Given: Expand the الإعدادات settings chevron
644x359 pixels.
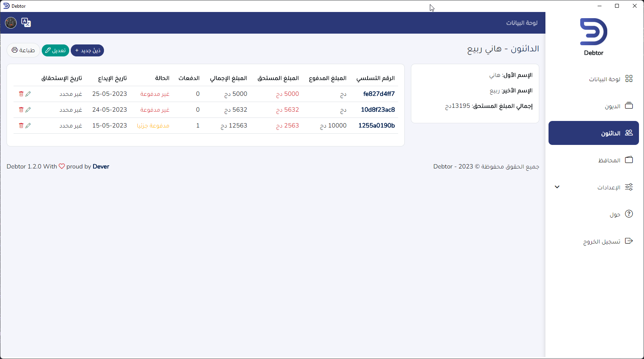Looking at the screenshot, I should 557,187.
